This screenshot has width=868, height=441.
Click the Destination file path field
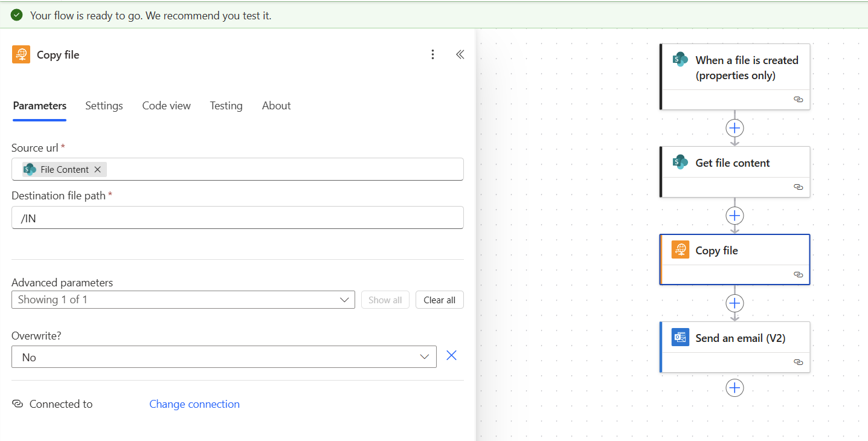click(237, 218)
